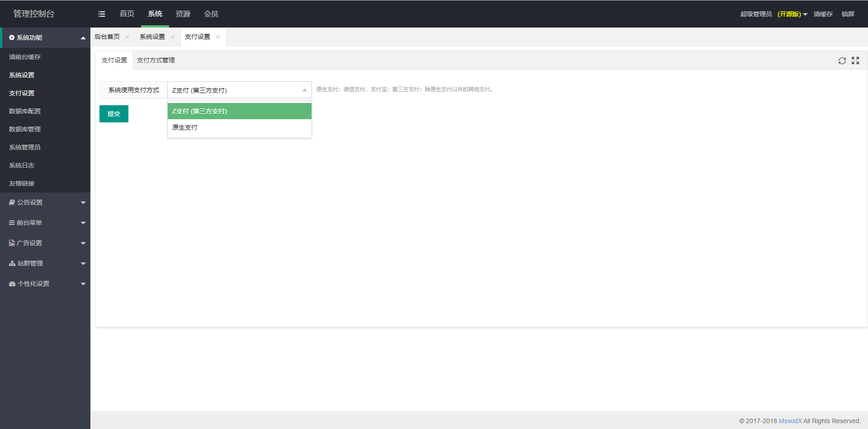Expand the 站群管理 section arrow
This screenshot has height=429, width=868.
(83, 264)
